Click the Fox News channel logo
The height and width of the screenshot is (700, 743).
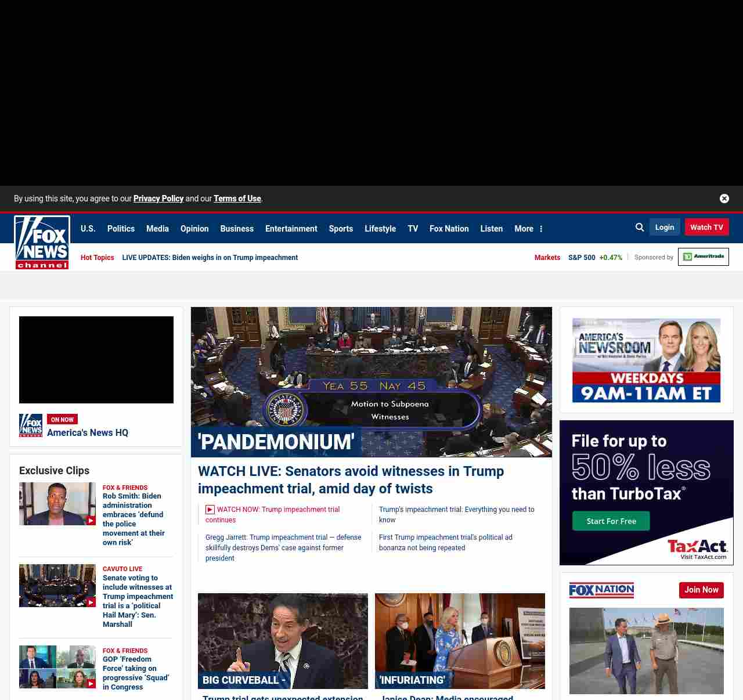point(42,243)
